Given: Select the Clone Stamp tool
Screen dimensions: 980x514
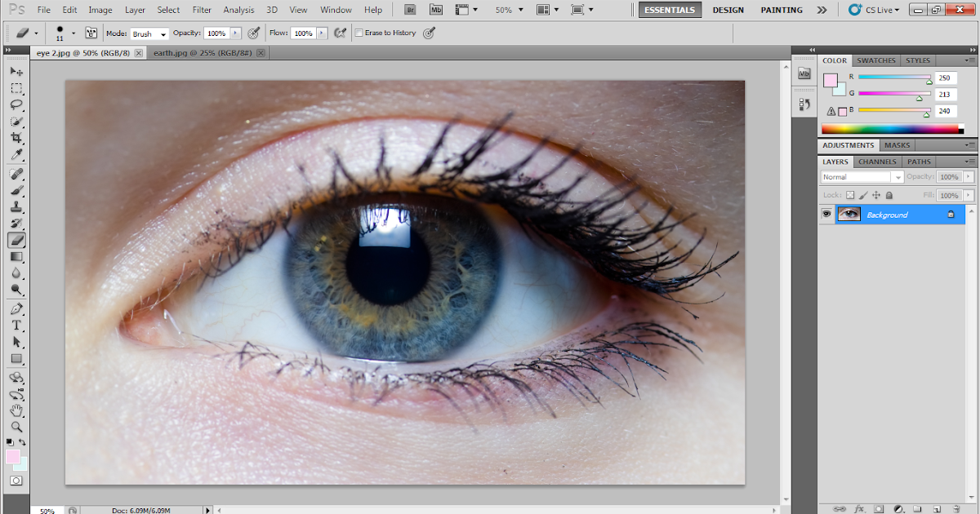Looking at the screenshot, I should tap(16, 206).
